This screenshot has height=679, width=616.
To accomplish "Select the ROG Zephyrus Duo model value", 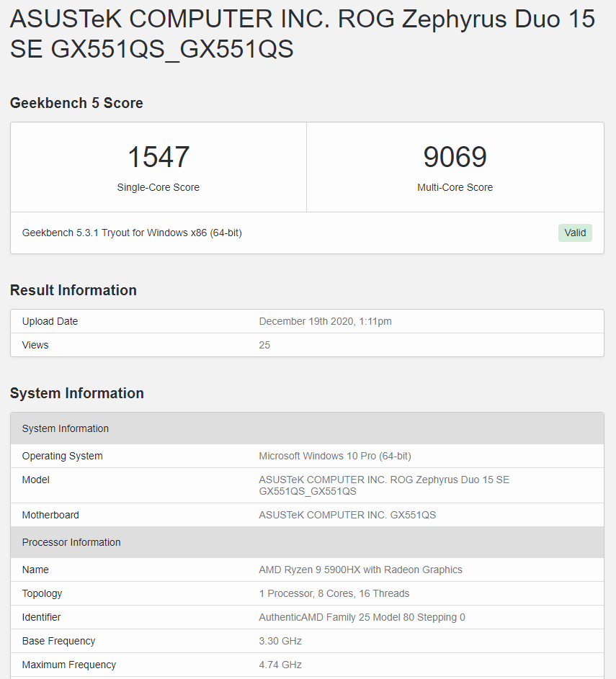I will tap(384, 485).
